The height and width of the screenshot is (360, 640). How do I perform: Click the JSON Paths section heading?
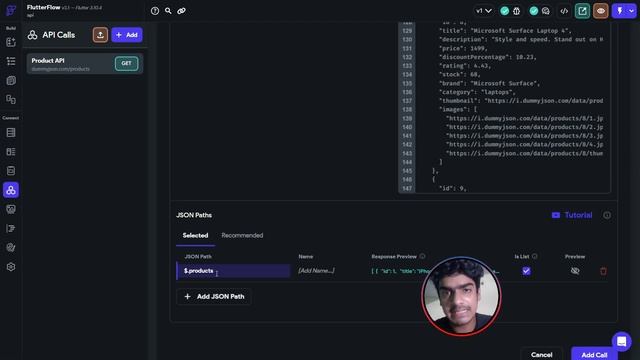(x=194, y=215)
